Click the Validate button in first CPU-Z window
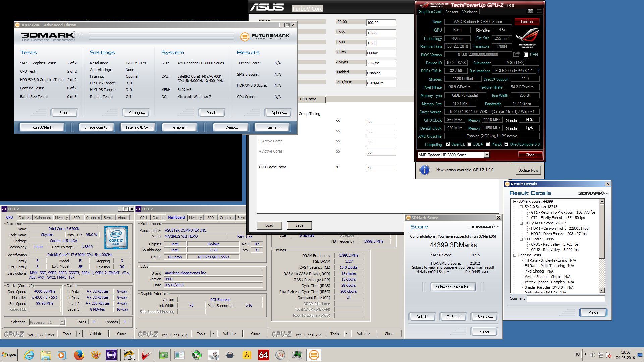Viewport: 644px width, 362px height. point(96,334)
